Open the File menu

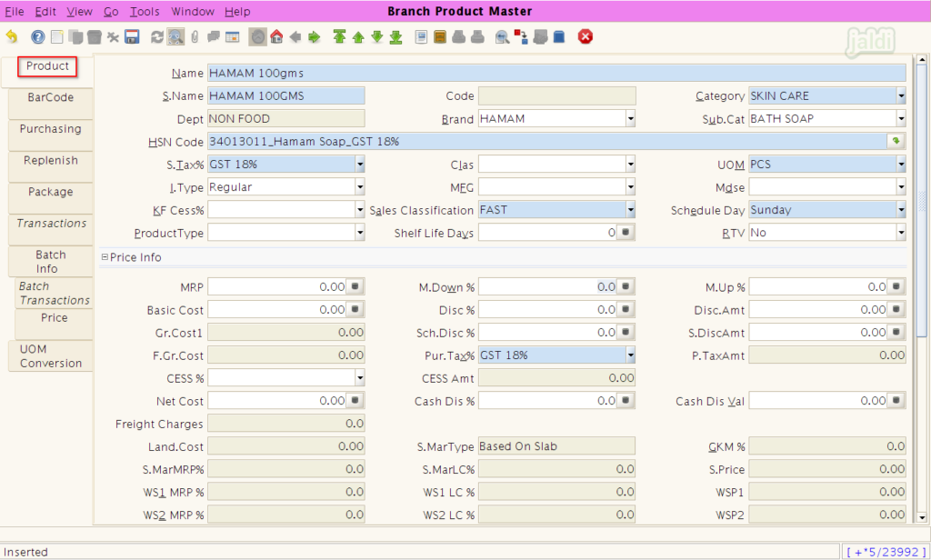pyautogui.click(x=15, y=11)
